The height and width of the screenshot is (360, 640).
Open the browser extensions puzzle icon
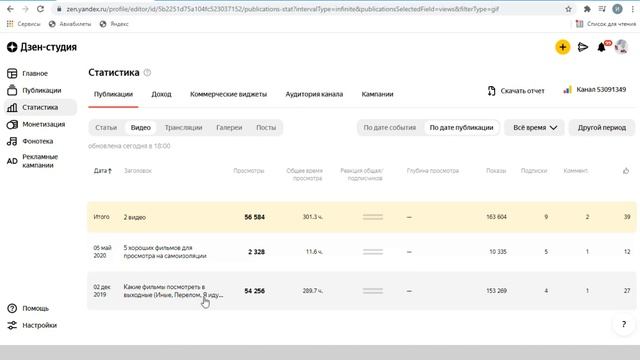(x=587, y=9)
